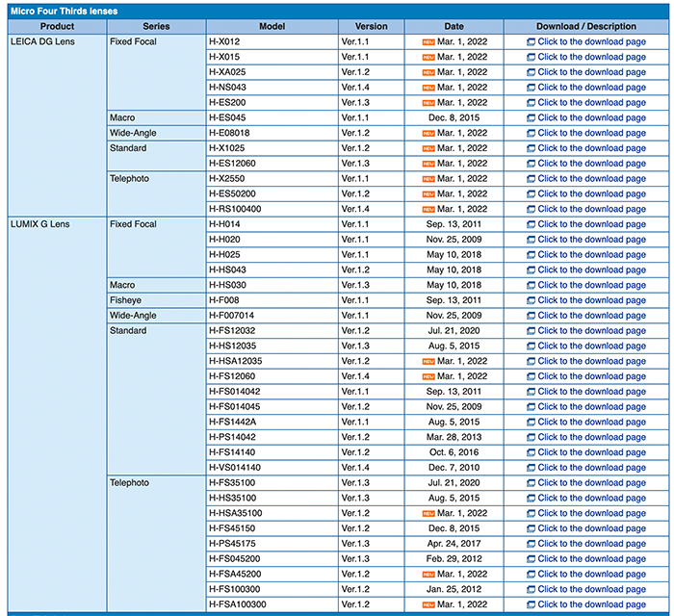
Task: Click the download page icon for H-ES045
Action: coord(531,118)
